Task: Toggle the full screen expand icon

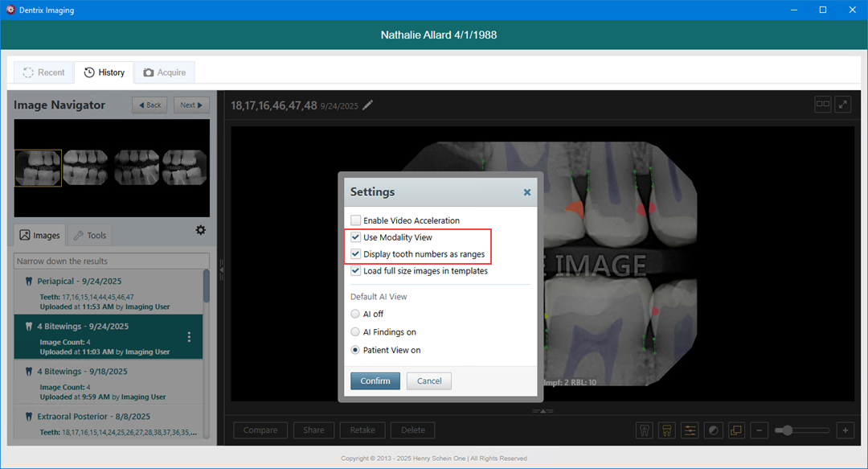Action: [843, 104]
